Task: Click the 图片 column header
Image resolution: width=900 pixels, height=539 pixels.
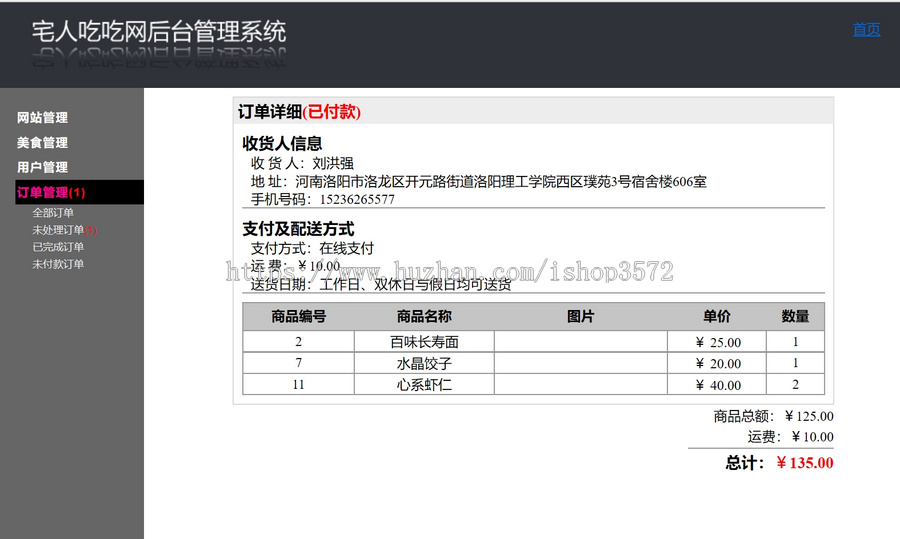Action: coord(580,316)
